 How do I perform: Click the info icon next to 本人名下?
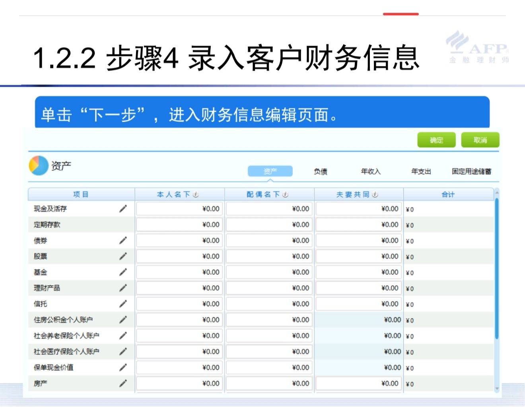click(196, 194)
